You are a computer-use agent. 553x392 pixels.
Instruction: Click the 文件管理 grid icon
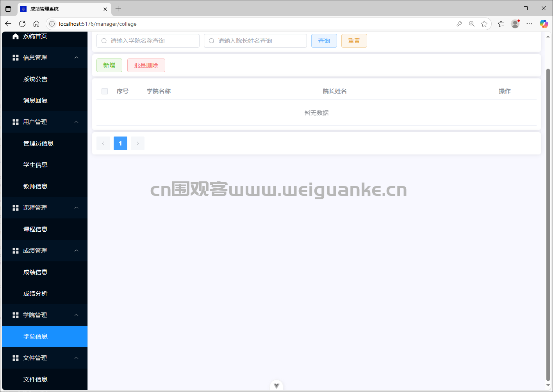[16, 358]
